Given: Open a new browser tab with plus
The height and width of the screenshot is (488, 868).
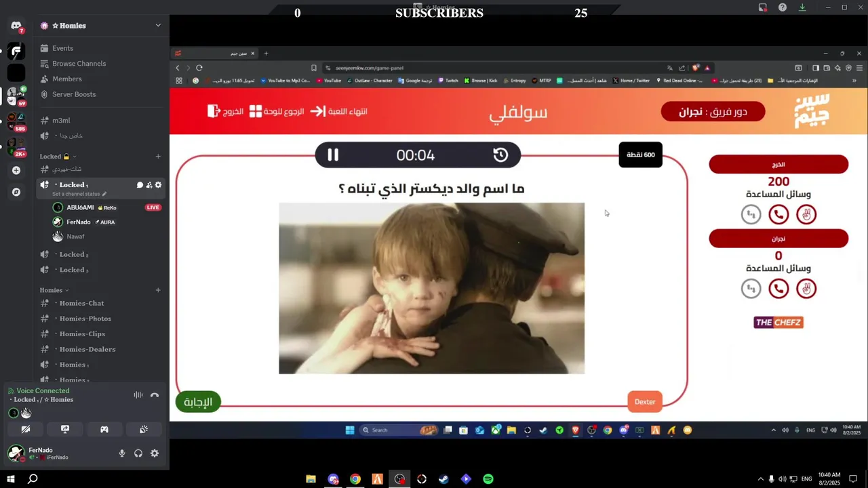Looking at the screenshot, I should point(266,54).
